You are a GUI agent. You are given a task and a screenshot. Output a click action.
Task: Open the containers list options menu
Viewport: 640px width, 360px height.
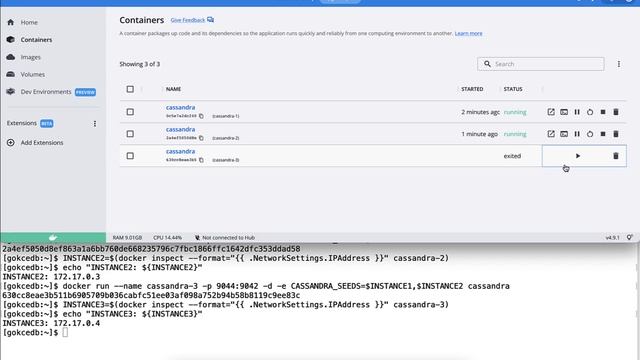pos(619,64)
